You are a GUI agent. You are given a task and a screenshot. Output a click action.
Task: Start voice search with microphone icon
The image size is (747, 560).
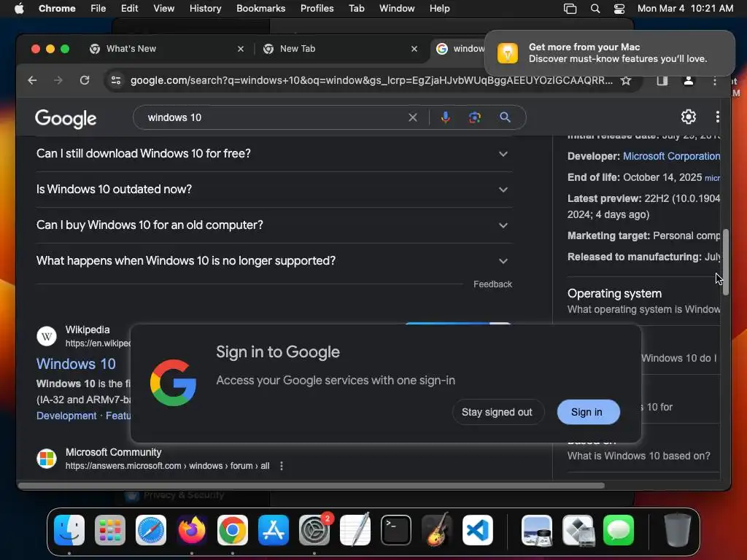[446, 117]
